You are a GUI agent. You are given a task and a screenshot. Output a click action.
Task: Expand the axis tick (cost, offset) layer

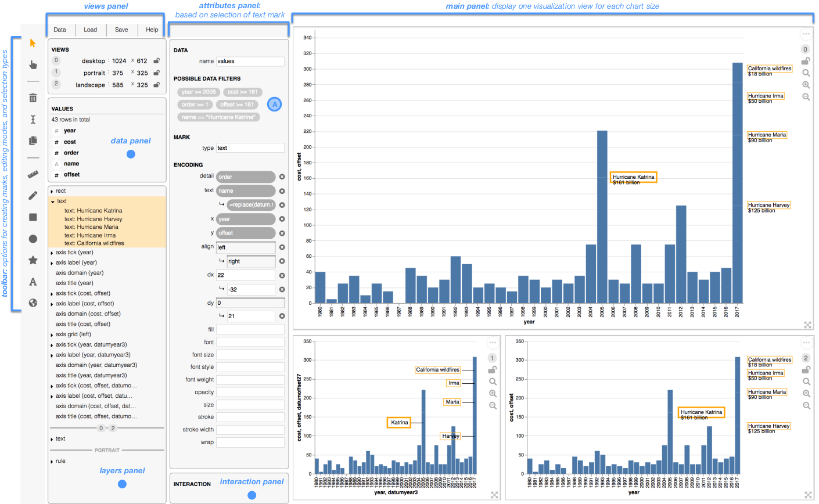[52, 294]
